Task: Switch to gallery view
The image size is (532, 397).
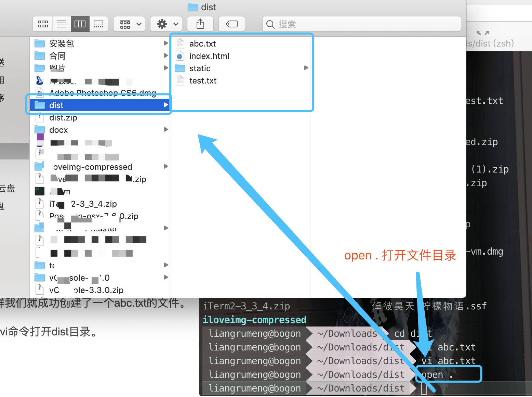Action: coord(99,24)
